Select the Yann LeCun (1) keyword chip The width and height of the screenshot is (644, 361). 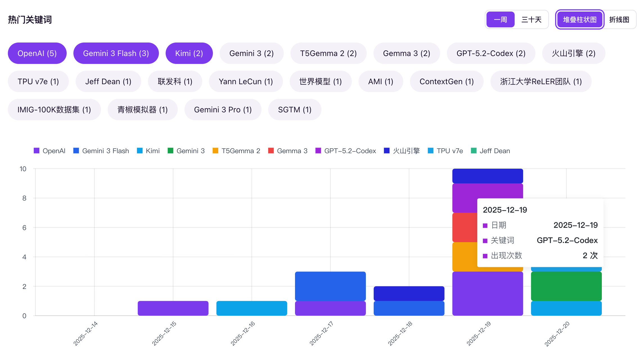click(x=246, y=82)
